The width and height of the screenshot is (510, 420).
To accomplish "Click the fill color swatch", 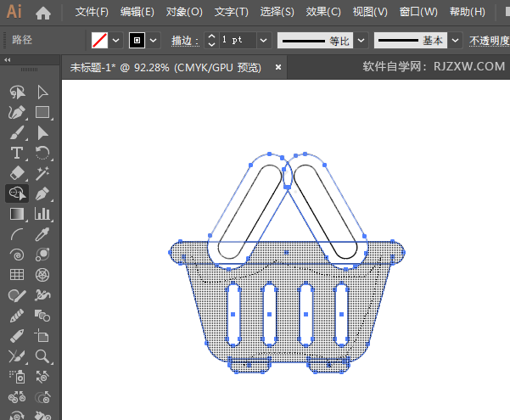I will coord(99,40).
